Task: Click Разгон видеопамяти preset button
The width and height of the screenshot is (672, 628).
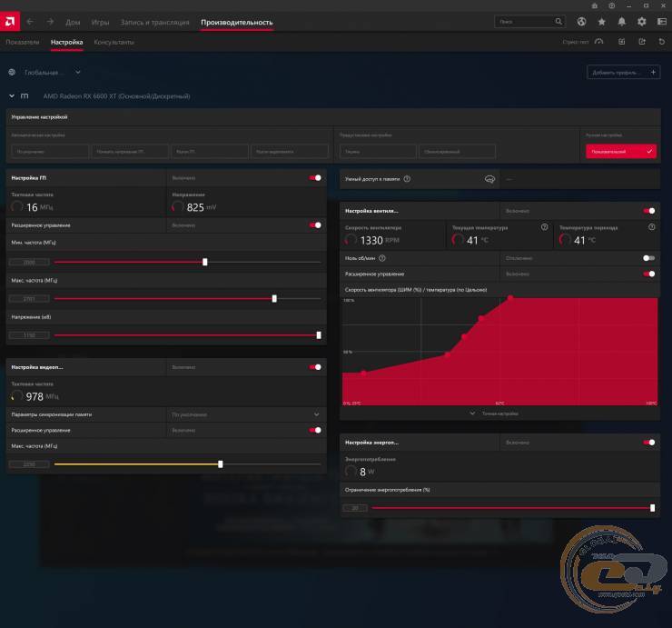Action: (290, 152)
